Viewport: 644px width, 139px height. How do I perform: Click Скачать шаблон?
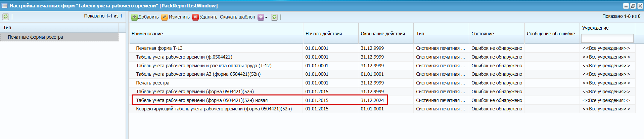(237, 17)
